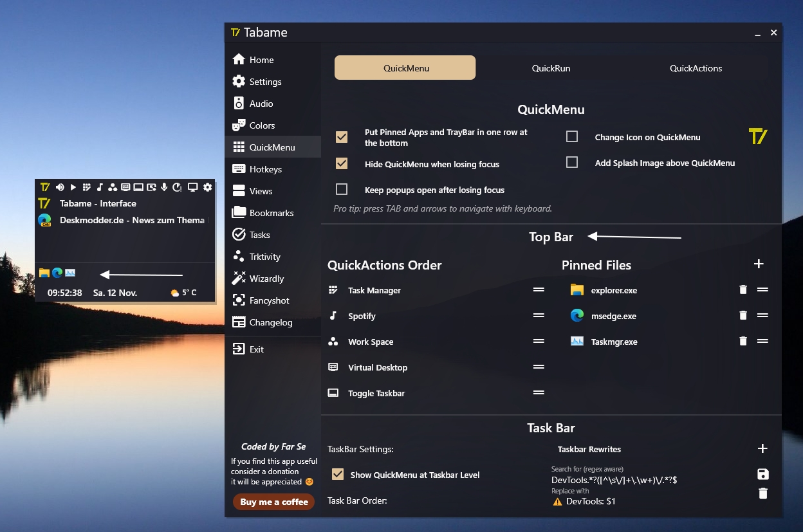Image resolution: width=803 pixels, height=532 pixels.
Task: Open Bookmarks section in sidebar
Action: 273,213
